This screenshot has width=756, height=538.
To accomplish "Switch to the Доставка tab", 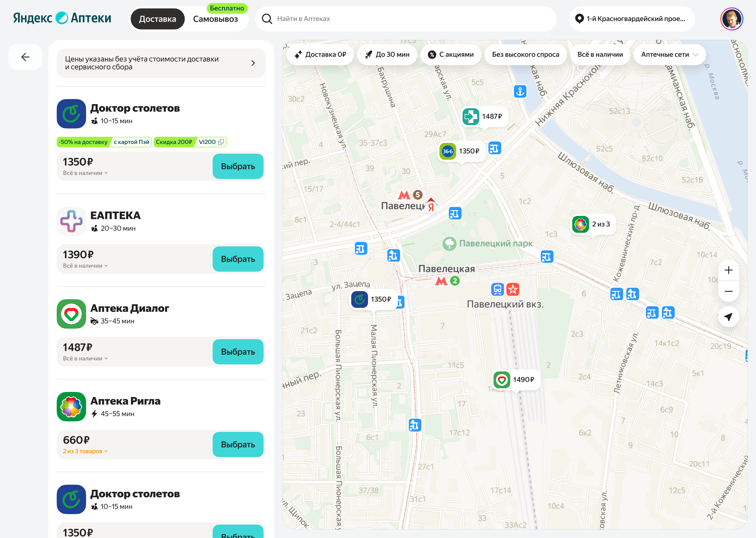I will 157,19.
